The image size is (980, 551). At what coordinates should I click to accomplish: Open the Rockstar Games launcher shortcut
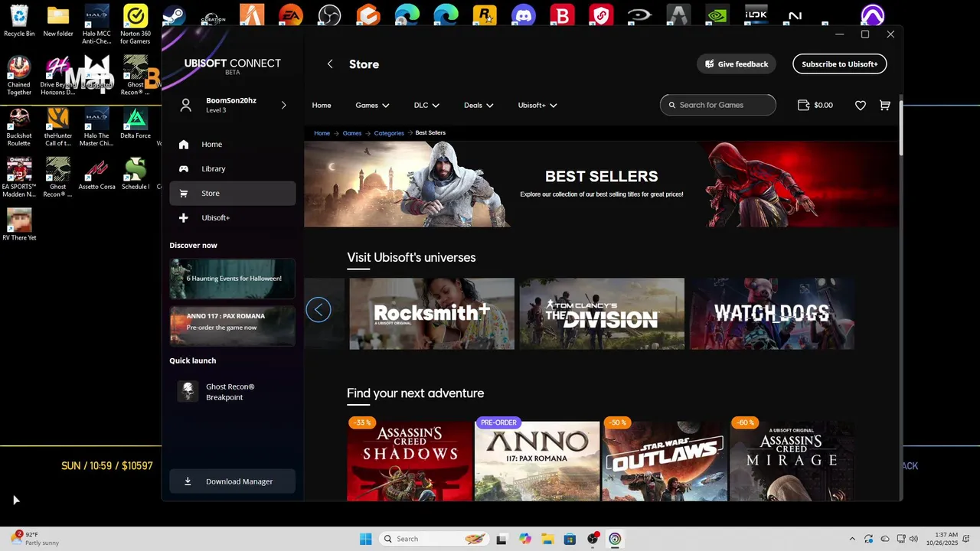click(485, 15)
